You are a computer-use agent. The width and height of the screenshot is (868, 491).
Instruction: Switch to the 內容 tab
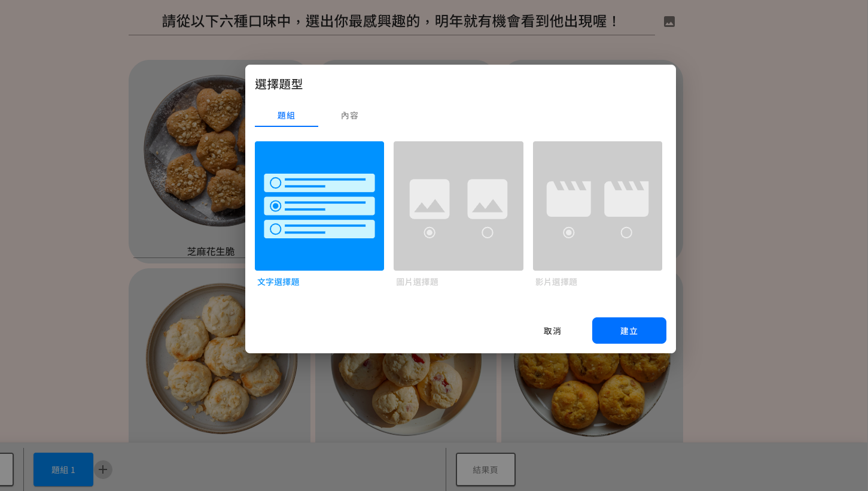(x=349, y=116)
